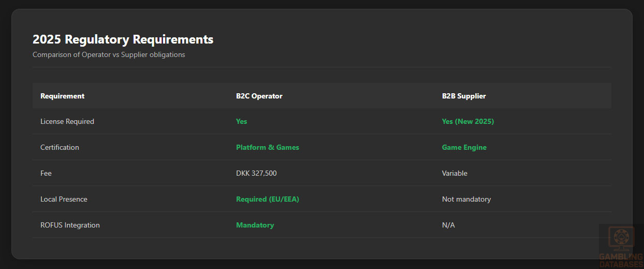Click the Not mandatory cell
644x269 pixels.
(x=466, y=199)
